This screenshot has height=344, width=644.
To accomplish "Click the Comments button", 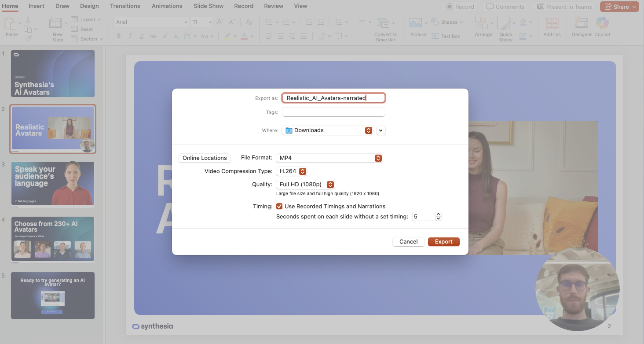I will point(505,7).
